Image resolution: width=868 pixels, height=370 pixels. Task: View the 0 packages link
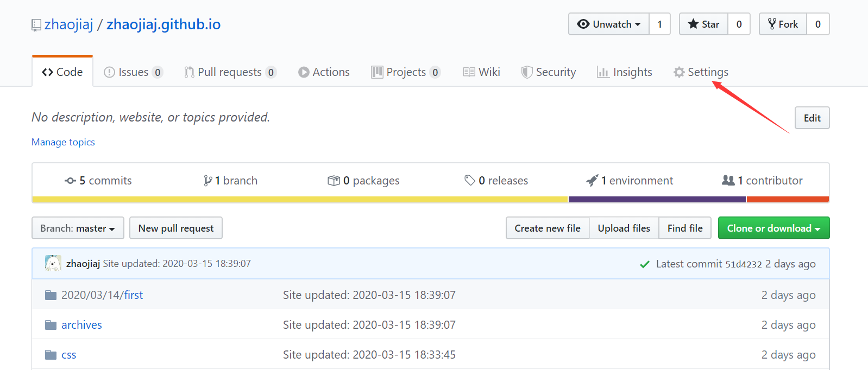point(363,181)
